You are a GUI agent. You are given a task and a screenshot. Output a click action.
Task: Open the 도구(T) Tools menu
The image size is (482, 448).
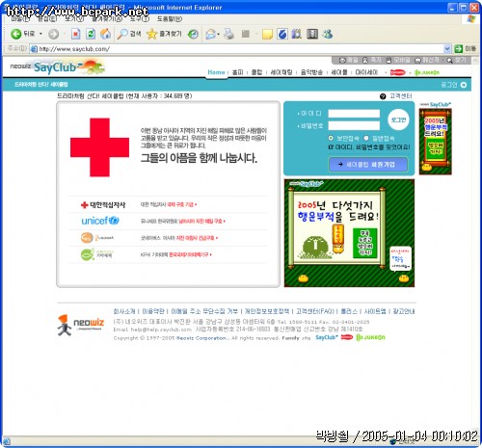click(140, 19)
